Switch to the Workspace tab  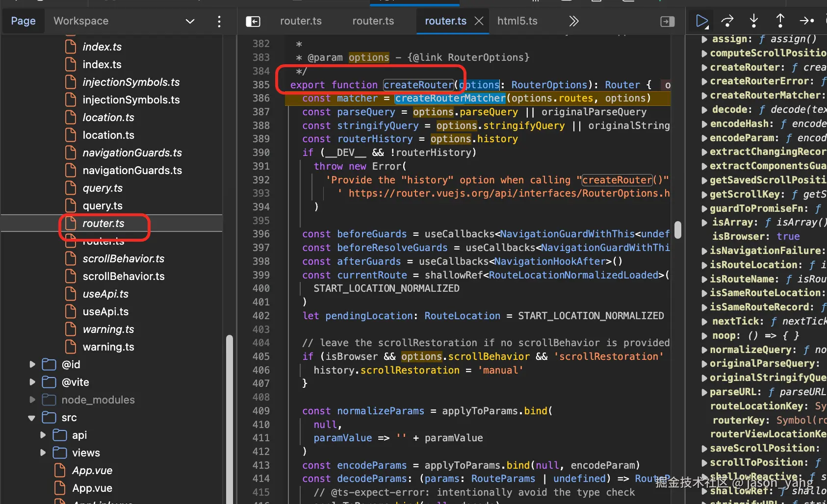pyautogui.click(x=81, y=21)
